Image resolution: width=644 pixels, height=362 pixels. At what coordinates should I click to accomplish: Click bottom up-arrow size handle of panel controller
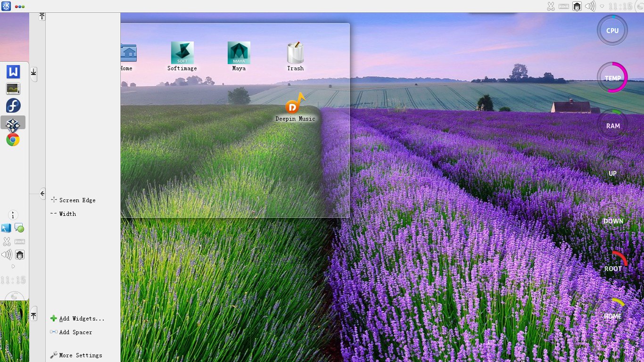click(x=33, y=314)
